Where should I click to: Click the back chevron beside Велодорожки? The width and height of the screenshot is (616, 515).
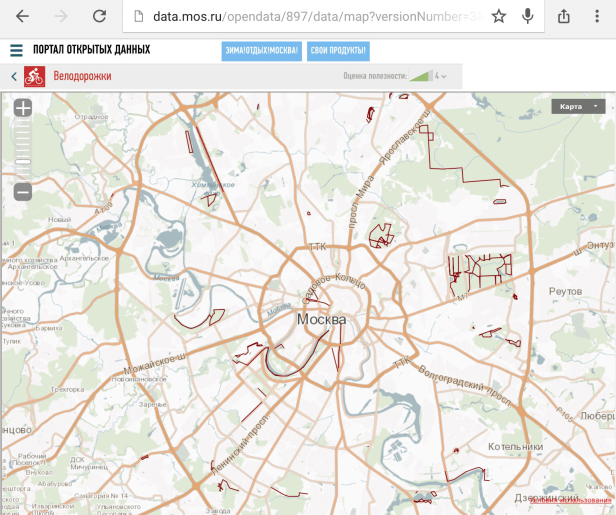click(x=13, y=76)
